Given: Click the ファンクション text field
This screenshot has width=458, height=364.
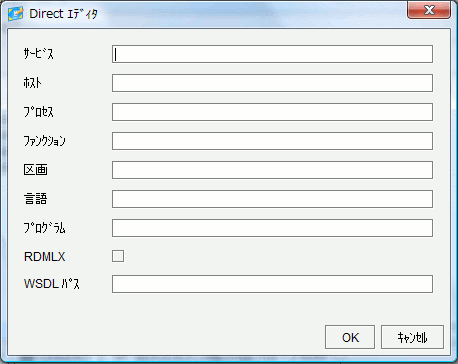Looking at the screenshot, I should click(x=272, y=141).
